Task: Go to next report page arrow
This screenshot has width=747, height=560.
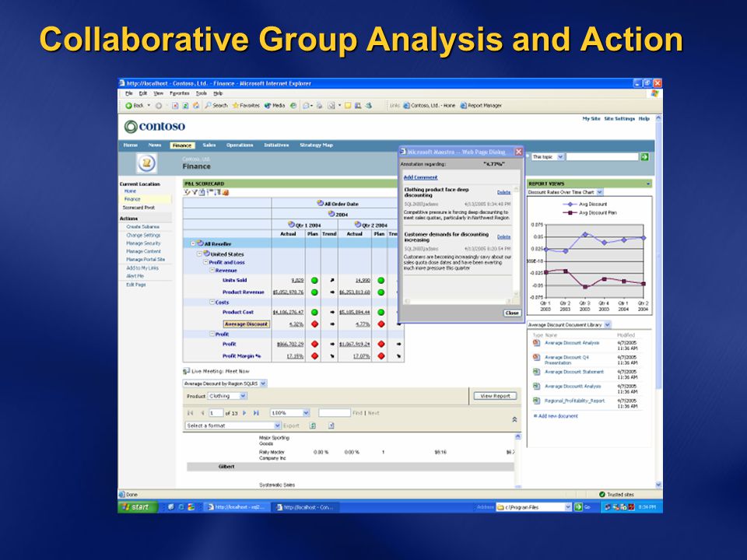Action: (x=244, y=413)
